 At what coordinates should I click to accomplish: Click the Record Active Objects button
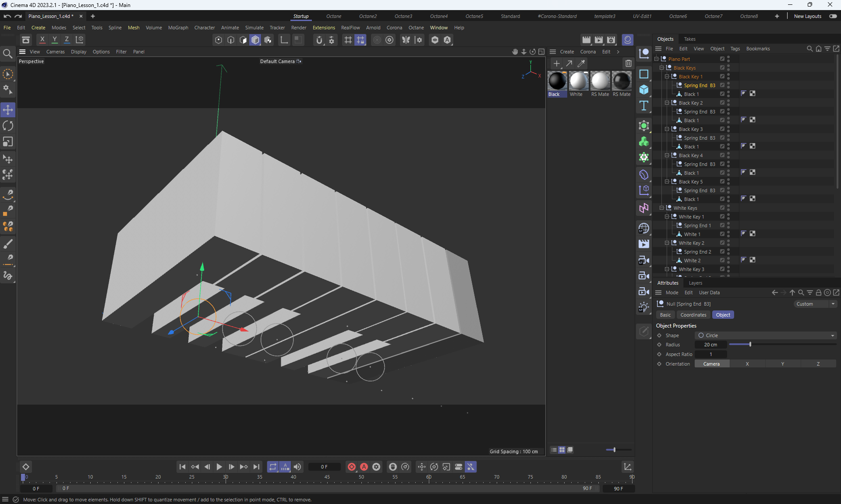click(351, 467)
